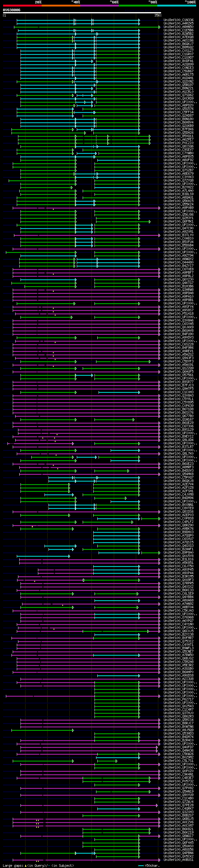Select the UniRef100_C4QRK7 hit label
This screenshot has width=199, height=868.
[178, 809]
